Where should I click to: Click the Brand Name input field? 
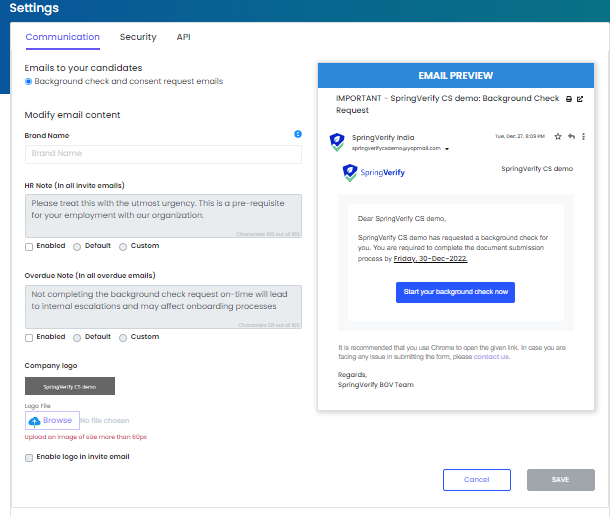163,154
